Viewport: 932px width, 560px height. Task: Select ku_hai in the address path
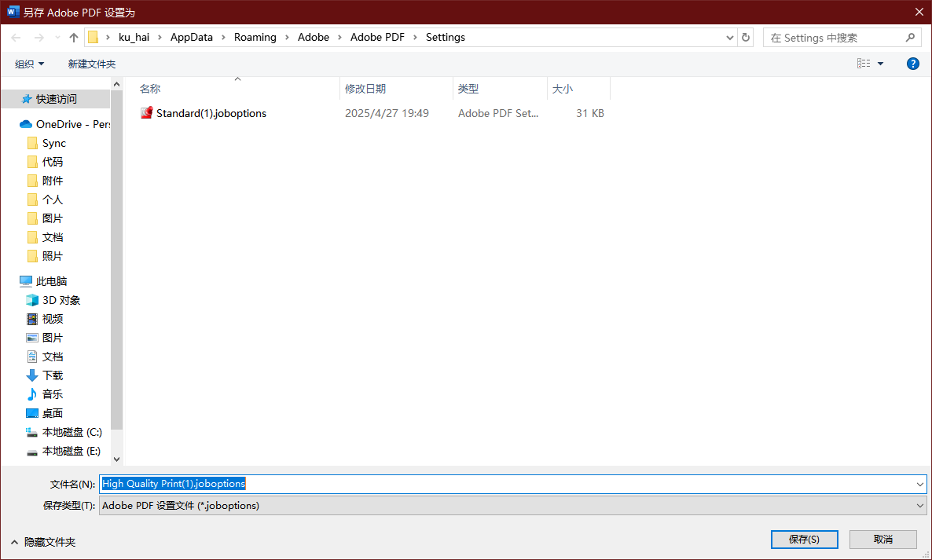(134, 37)
